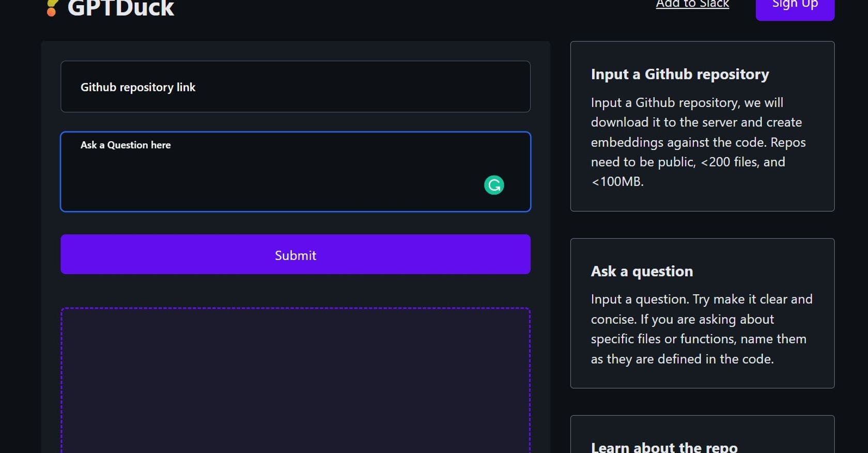Click the 'Github repository link' placeholder text

(138, 87)
